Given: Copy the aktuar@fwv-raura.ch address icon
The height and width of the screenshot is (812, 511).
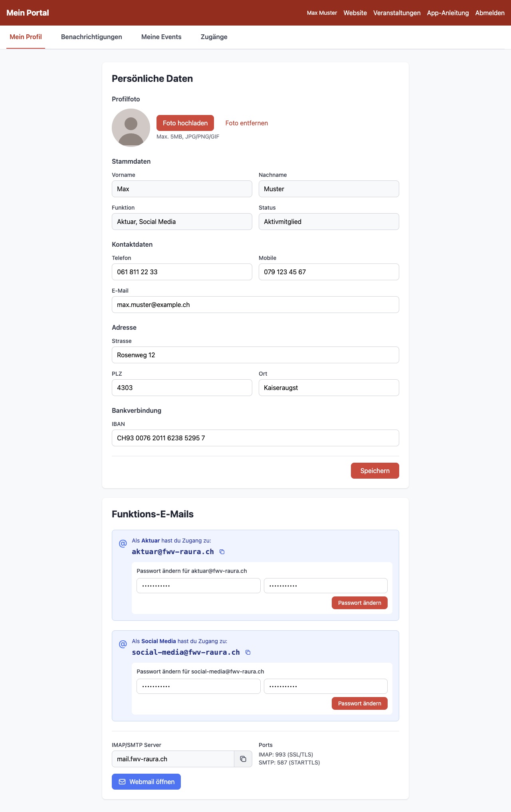Looking at the screenshot, I should click(x=222, y=552).
